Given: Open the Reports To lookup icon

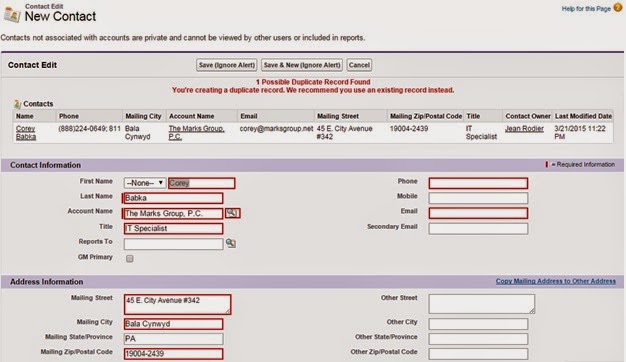Looking at the screenshot, I should (x=231, y=243).
